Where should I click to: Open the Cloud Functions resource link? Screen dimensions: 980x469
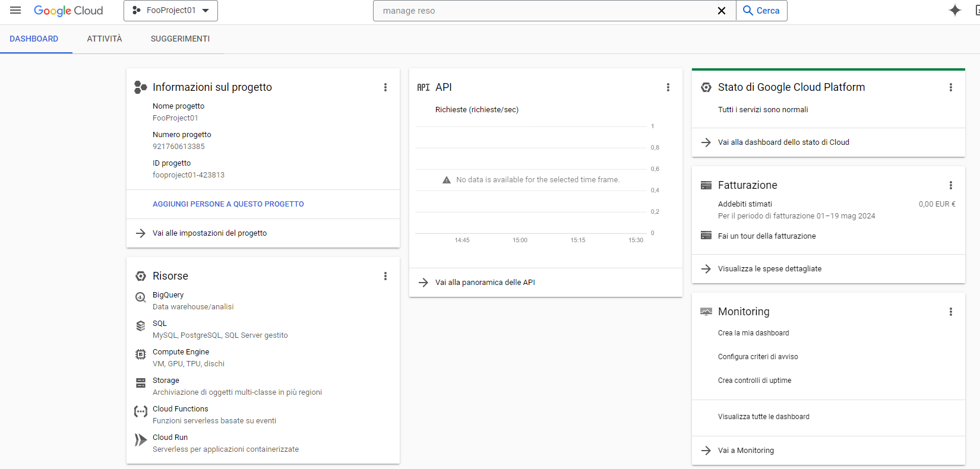point(181,409)
